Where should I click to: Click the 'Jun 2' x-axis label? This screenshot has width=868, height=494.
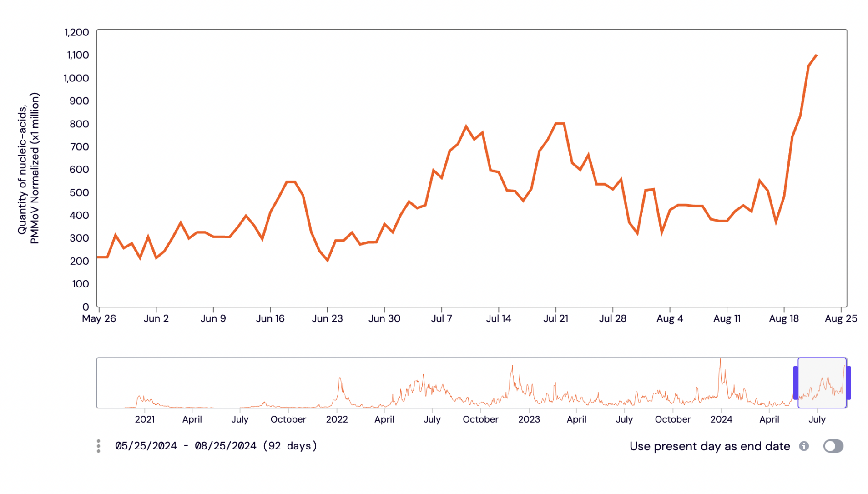156,318
